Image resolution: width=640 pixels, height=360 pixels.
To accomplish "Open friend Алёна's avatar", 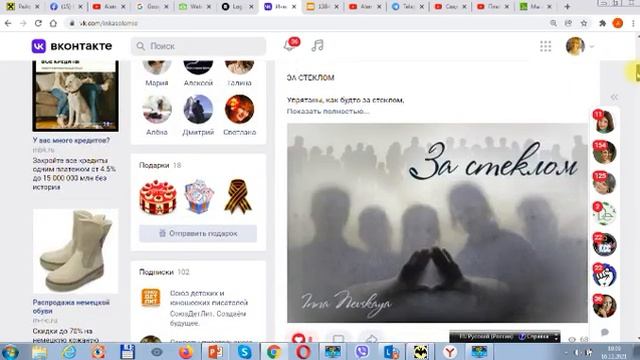I will pyautogui.click(x=157, y=109).
